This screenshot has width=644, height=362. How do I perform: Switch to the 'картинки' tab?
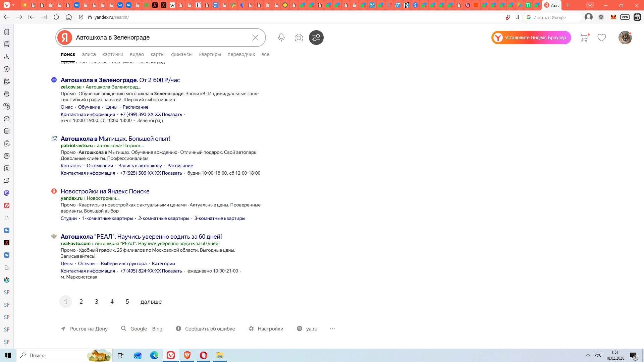(x=113, y=54)
